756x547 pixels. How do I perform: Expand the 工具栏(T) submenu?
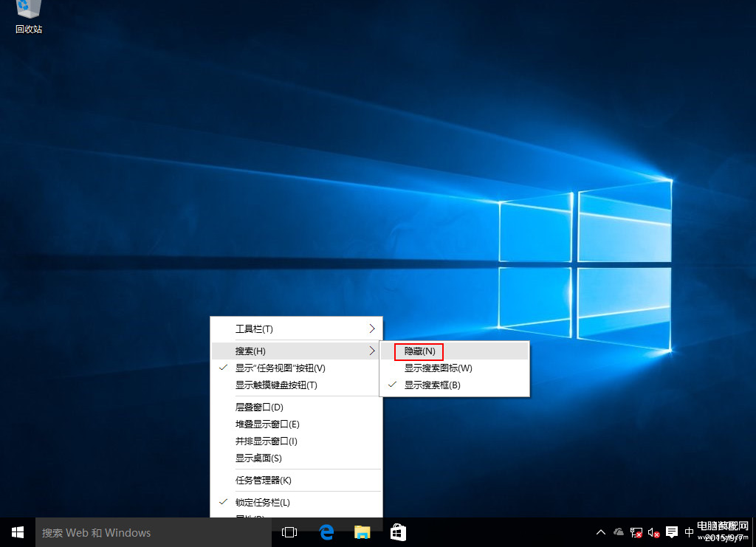(x=297, y=329)
